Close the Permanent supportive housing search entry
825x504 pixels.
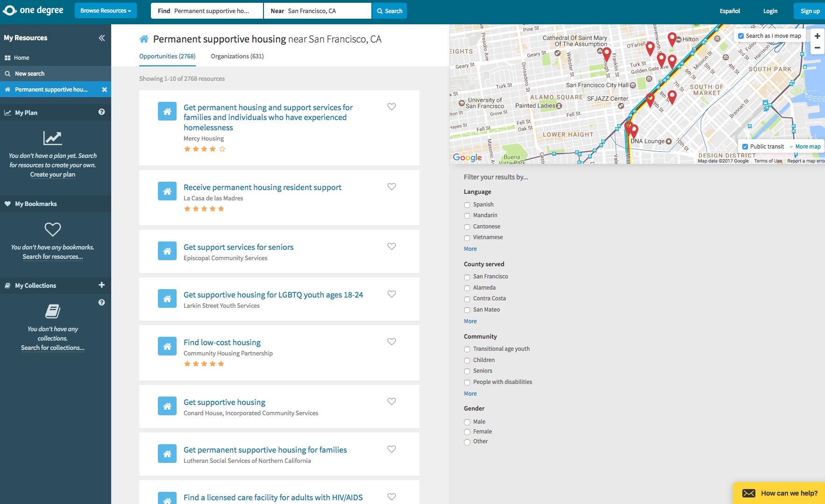click(x=104, y=90)
